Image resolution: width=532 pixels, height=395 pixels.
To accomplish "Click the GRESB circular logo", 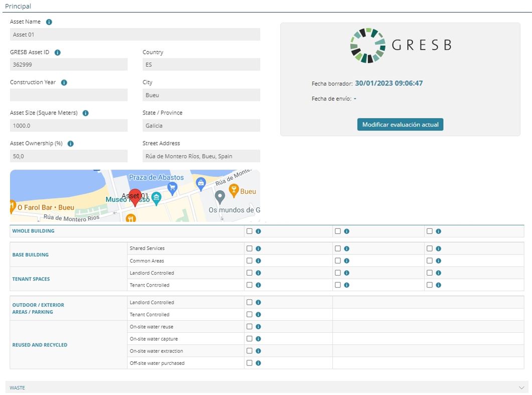I will (368, 46).
